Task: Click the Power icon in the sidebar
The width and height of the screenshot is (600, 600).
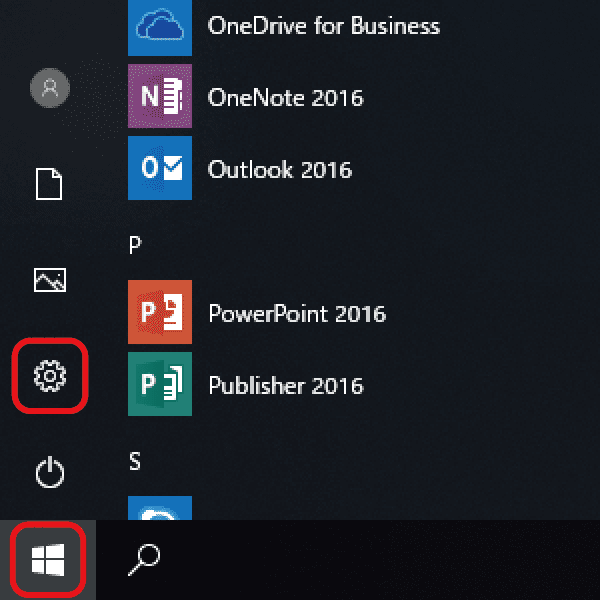Action: click(50, 472)
